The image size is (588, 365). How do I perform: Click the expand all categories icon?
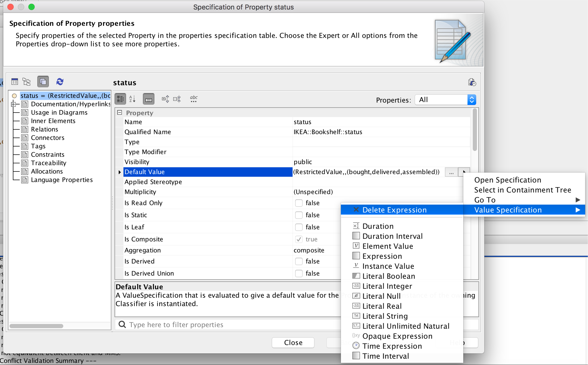(165, 99)
